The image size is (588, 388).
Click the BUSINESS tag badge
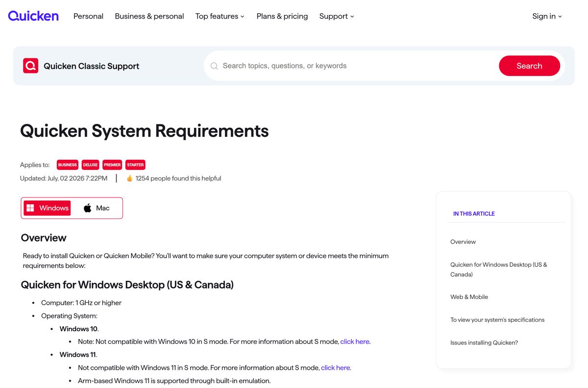pos(68,165)
